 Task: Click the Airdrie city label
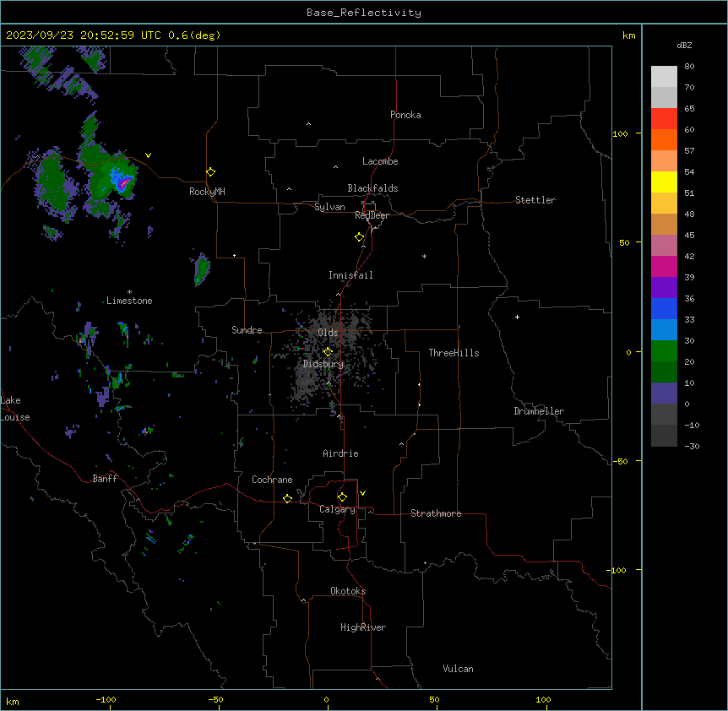pos(341,453)
